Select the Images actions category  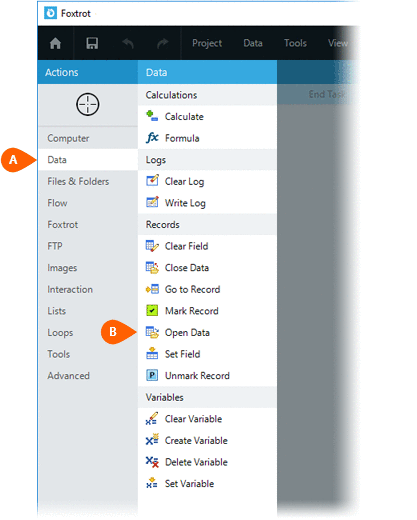pyautogui.click(x=88, y=268)
